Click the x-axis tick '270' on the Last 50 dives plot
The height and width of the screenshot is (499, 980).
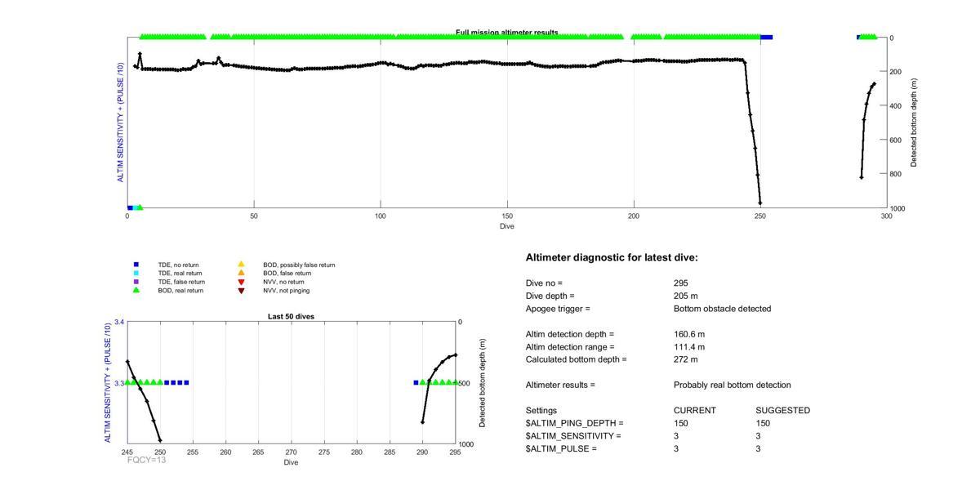291,452
